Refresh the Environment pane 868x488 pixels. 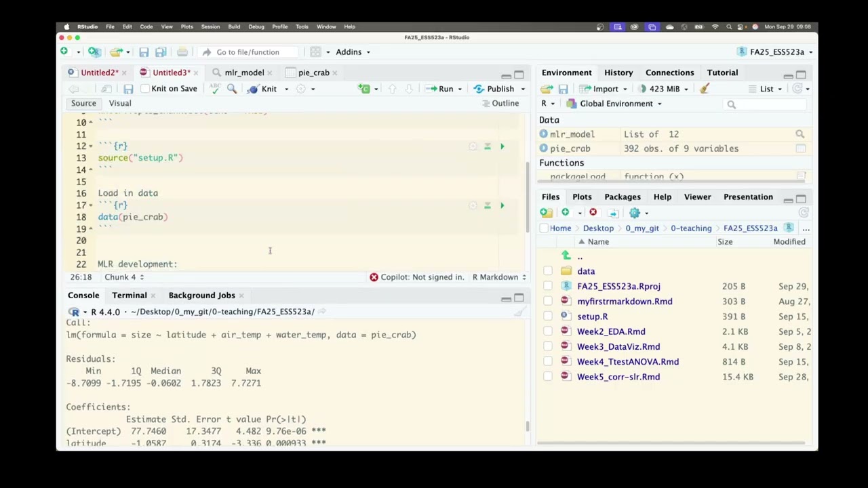tap(797, 89)
